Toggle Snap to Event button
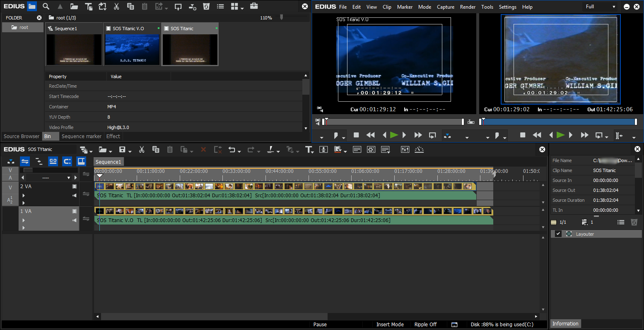Viewport: 644px width, 330px height. [x=67, y=161]
